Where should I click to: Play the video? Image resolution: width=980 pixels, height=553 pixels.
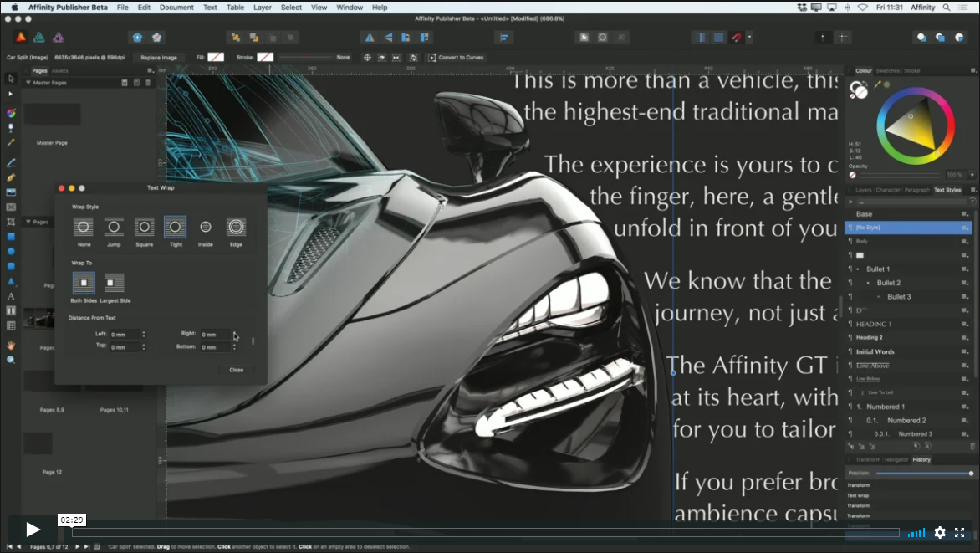(33, 530)
